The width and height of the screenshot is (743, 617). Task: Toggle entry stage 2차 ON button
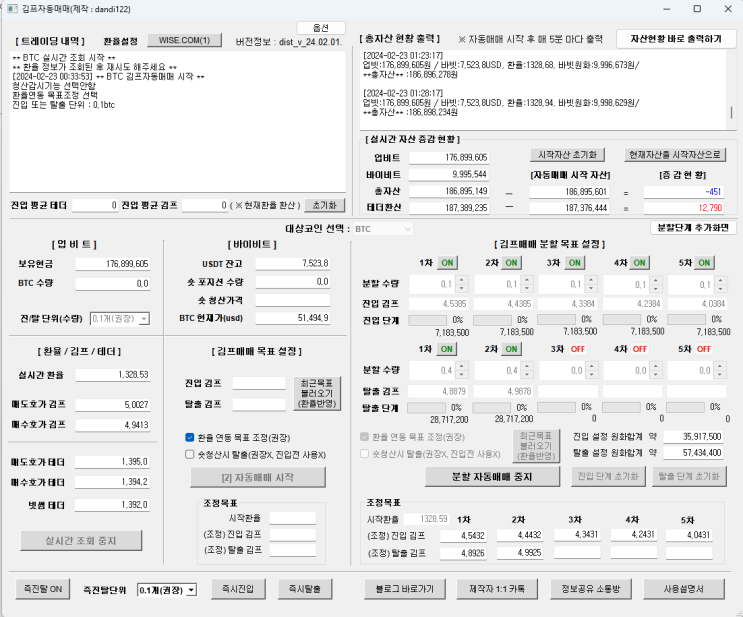(x=511, y=263)
